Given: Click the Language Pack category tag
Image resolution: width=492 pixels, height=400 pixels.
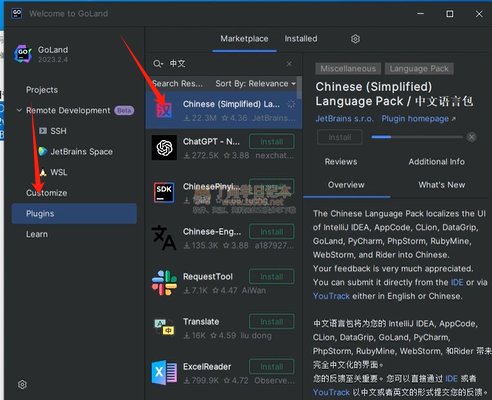Looking at the screenshot, I should (x=419, y=69).
